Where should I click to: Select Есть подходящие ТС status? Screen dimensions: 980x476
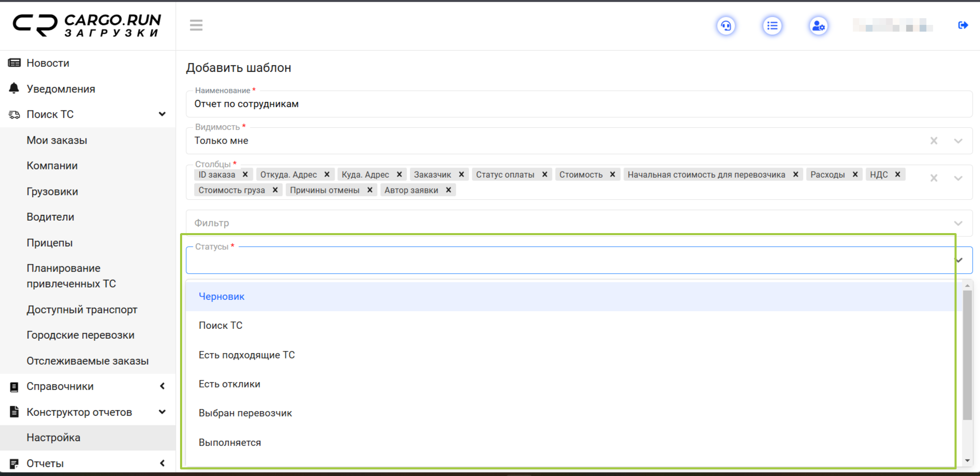(573, 355)
